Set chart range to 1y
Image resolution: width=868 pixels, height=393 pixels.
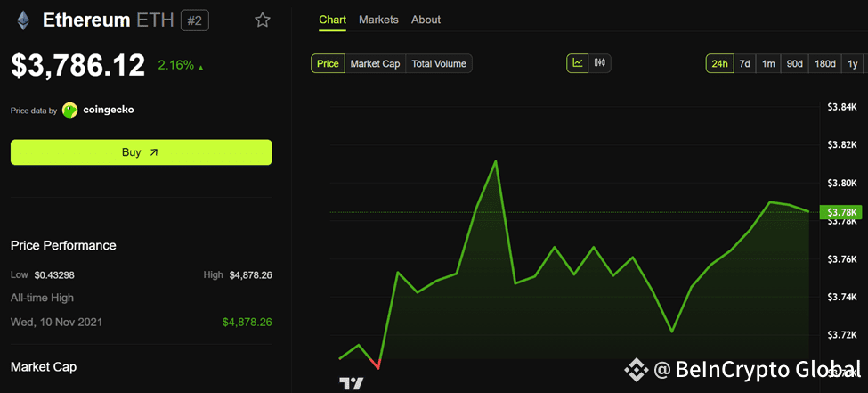pyautogui.click(x=853, y=64)
